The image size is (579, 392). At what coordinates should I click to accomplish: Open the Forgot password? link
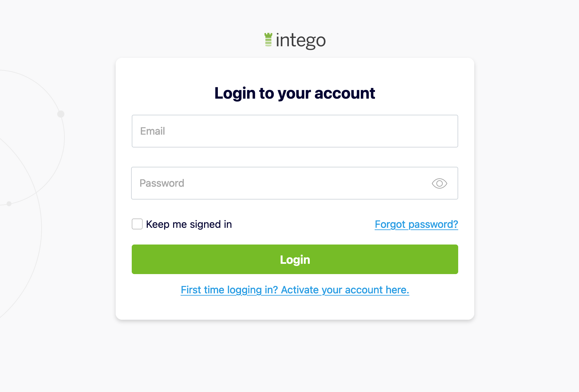click(416, 224)
